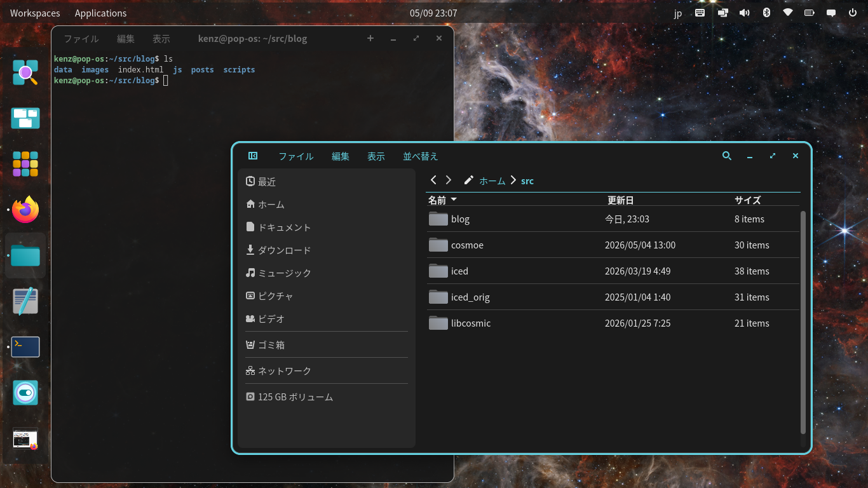Open the notifications applet

(831, 13)
